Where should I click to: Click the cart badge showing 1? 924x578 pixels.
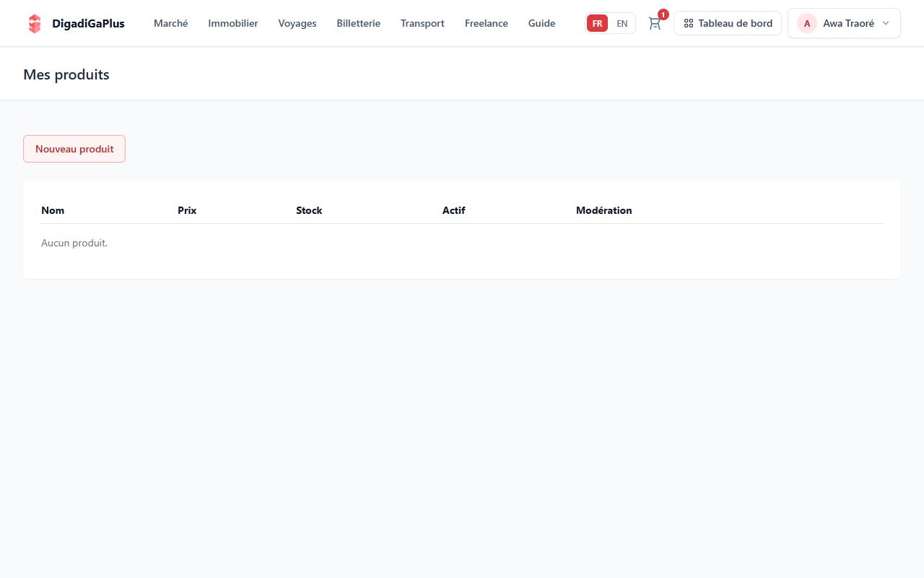(x=663, y=14)
